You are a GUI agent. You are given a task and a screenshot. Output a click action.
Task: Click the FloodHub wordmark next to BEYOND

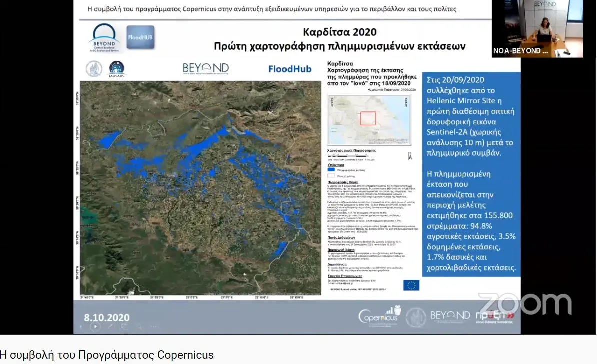pyautogui.click(x=289, y=68)
